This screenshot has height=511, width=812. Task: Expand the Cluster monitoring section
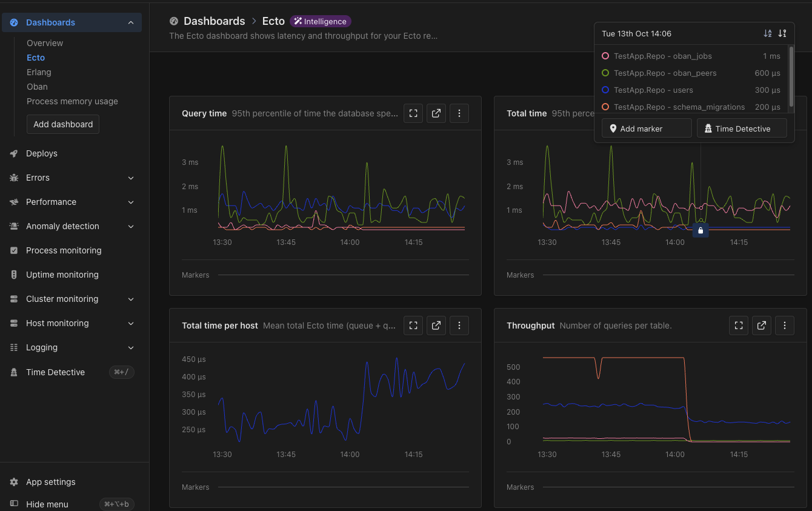131,299
